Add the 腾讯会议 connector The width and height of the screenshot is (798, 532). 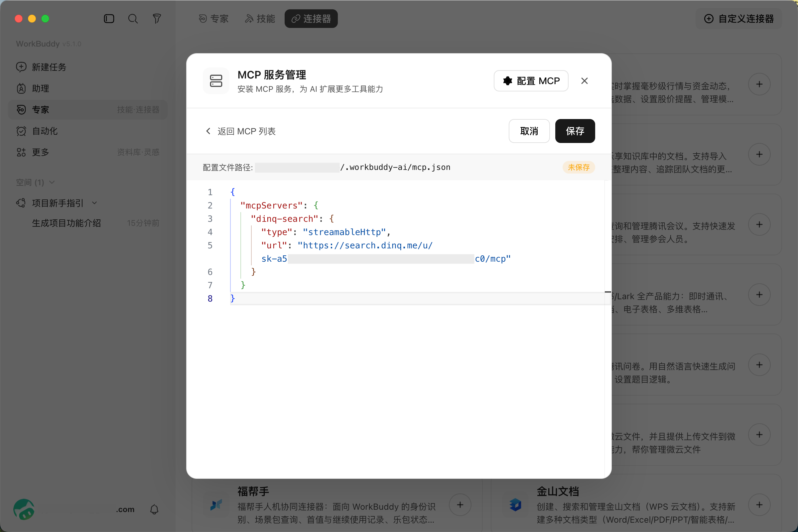pyautogui.click(x=759, y=225)
